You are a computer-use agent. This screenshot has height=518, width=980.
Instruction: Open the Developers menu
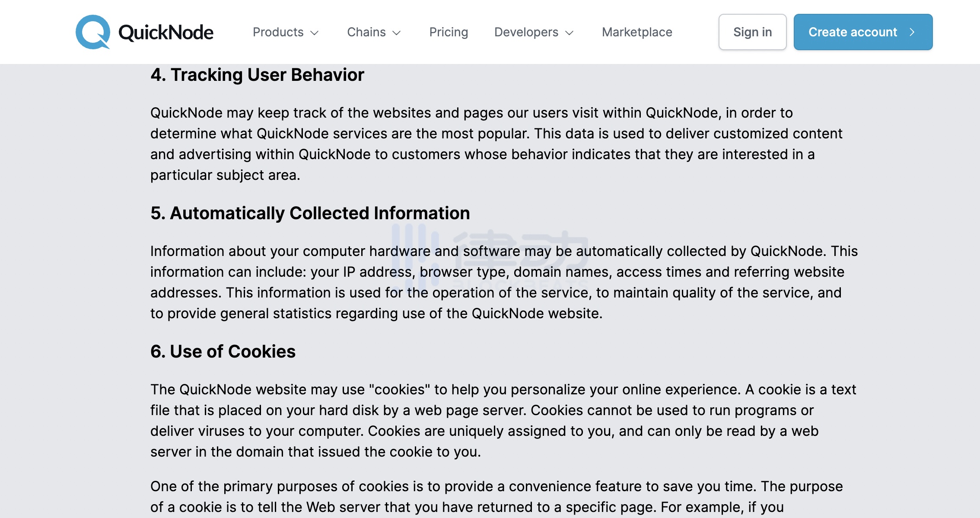click(x=526, y=32)
